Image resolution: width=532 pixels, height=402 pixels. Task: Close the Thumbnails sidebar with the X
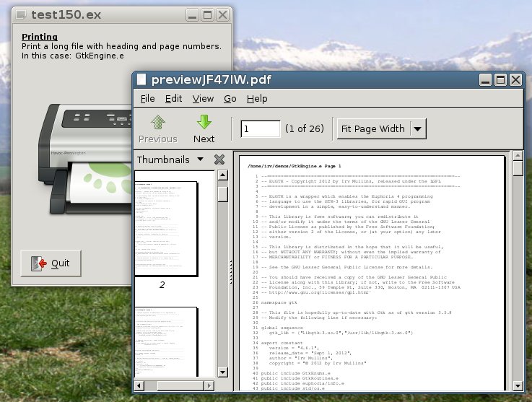tap(219, 160)
